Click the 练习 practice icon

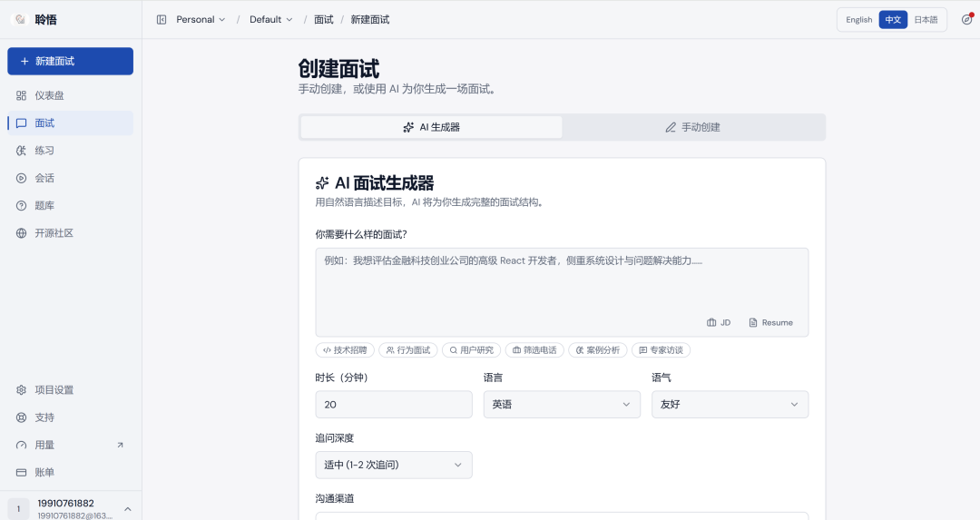21,151
